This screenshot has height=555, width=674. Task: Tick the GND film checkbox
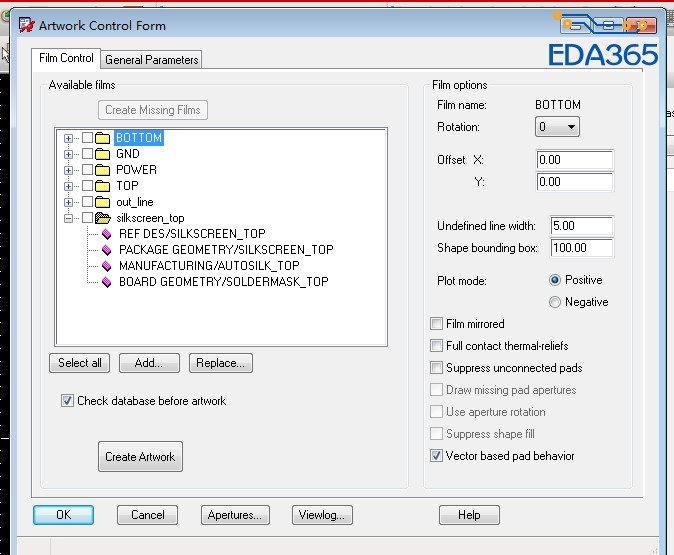[x=87, y=153]
